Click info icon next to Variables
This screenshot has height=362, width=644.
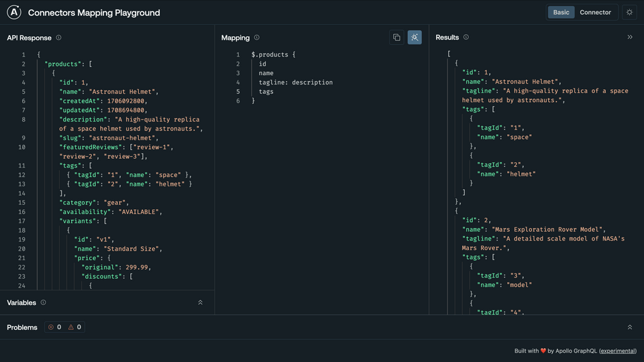tap(44, 302)
